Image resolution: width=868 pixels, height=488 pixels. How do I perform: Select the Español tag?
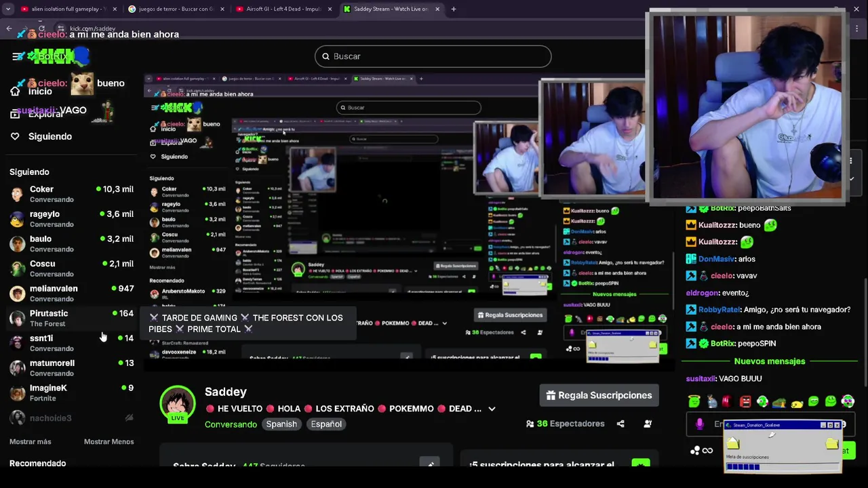tap(326, 424)
